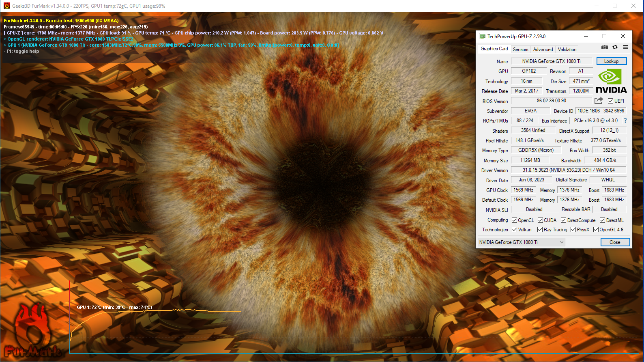The height and width of the screenshot is (362, 644).
Task: Toggle the Ray Tracing checkbox
Action: point(540,230)
